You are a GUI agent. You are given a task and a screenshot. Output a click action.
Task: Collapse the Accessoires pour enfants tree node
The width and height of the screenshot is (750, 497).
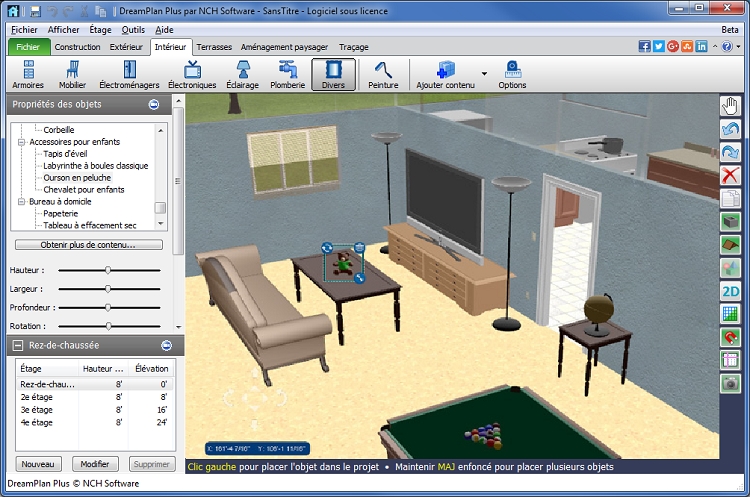(21, 142)
